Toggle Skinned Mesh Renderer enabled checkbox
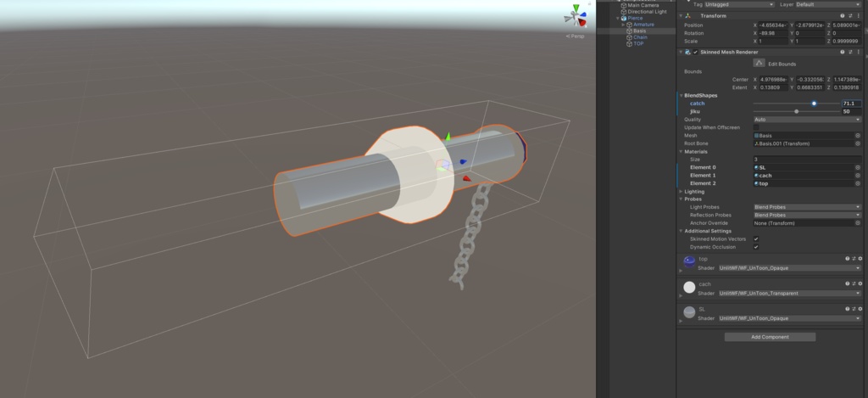868x398 pixels. [695, 52]
